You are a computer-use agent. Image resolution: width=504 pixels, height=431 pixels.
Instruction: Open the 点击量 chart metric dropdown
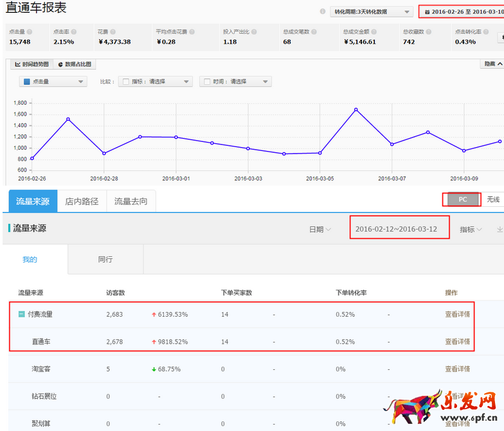53,82
